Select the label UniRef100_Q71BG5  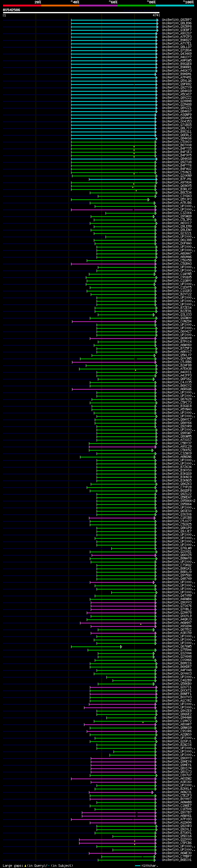click(177, 125)
